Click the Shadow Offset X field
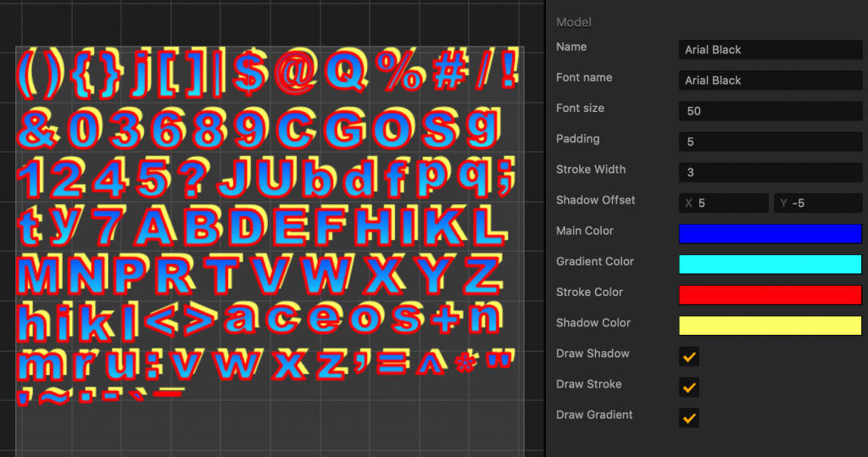This screenshot has width=868, height=457. [x=725, y=203]
